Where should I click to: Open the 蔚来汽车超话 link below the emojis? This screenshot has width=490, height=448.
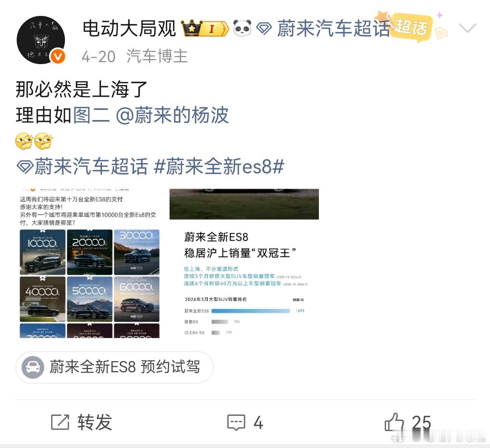click(91, 167)
